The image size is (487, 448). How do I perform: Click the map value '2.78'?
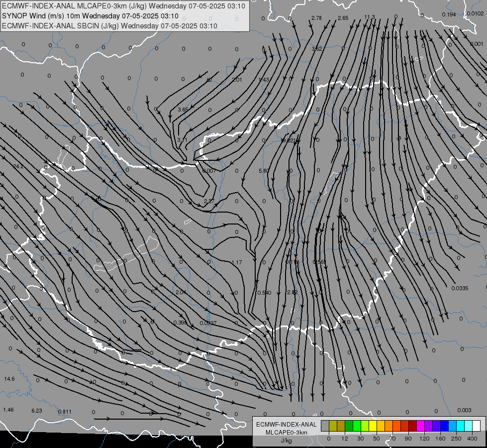click(x=316, y=18)
